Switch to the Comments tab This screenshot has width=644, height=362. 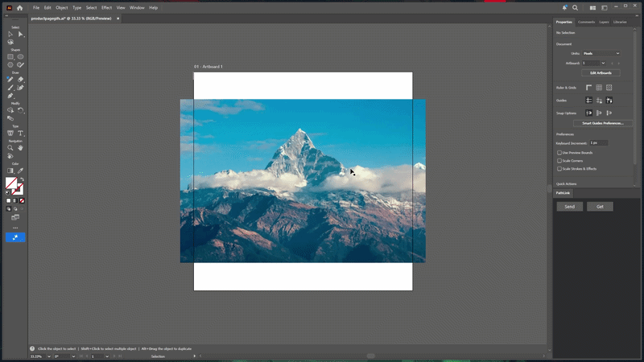(x=586, y=23)
